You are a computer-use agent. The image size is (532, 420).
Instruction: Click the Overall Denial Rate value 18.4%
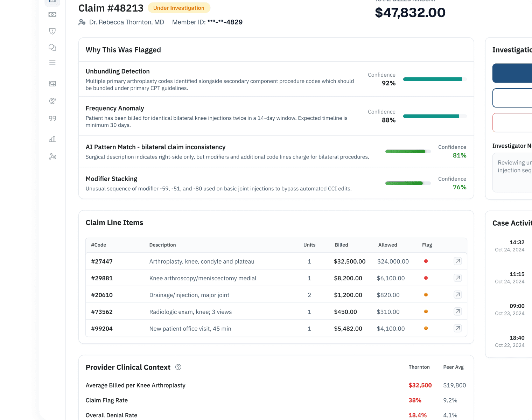[x=418, y=415]
